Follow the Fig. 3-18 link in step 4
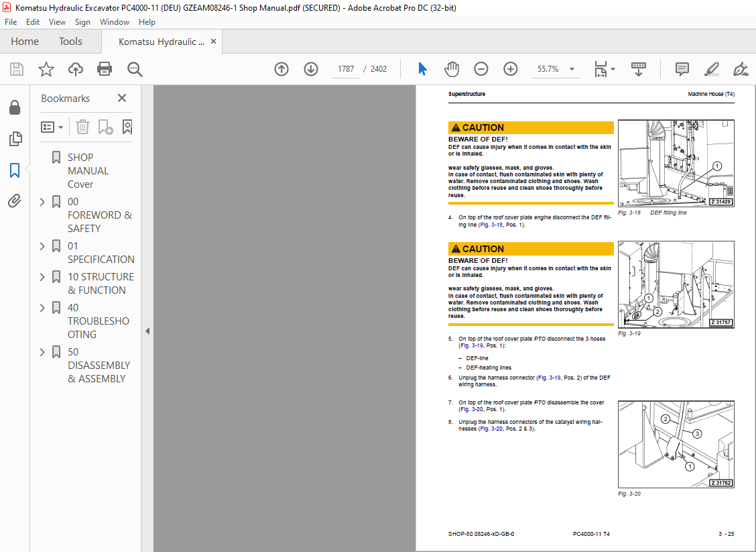The width and height of the screenshot is (756, 552). coord(491,225)
